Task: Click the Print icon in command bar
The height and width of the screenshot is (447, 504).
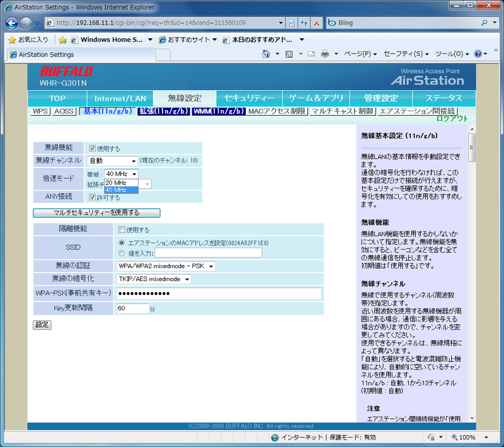Action: (x=325, y=54)
